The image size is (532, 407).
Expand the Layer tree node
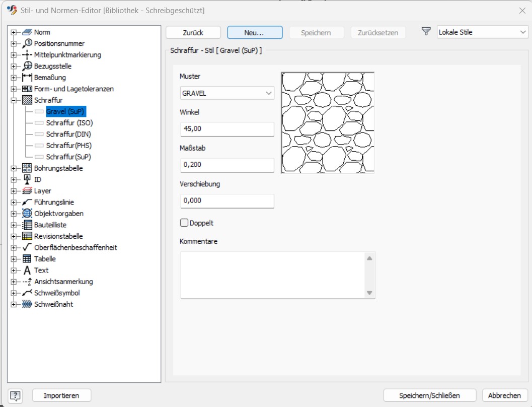pyautogui.click(x=14, y=191)
